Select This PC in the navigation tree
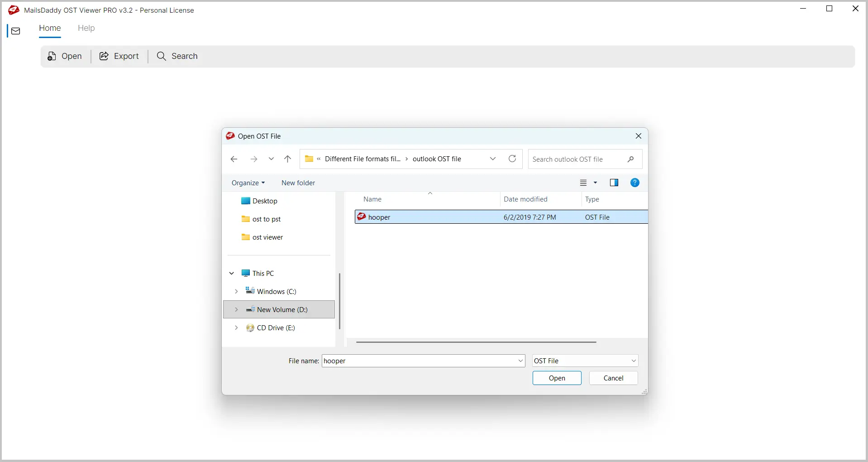The height and width of the screenshot is (462, 868). pyautogui.click(x=263, y=274)
